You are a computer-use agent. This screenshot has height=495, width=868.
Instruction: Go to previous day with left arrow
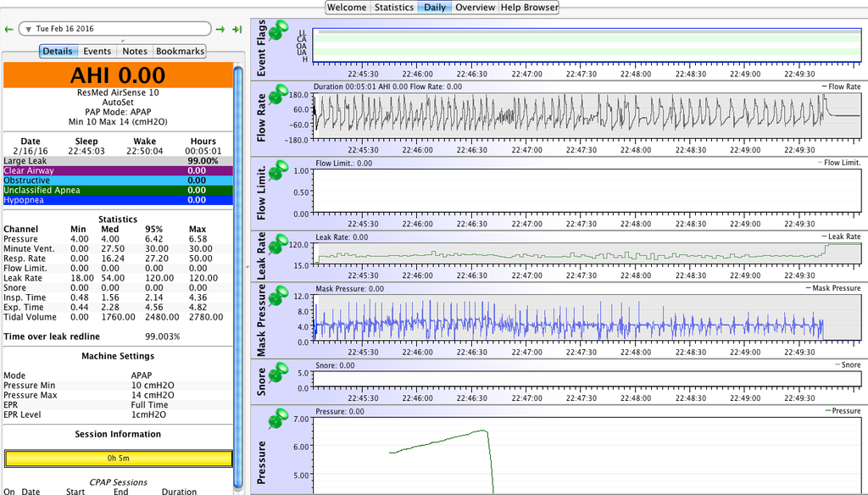9,29
